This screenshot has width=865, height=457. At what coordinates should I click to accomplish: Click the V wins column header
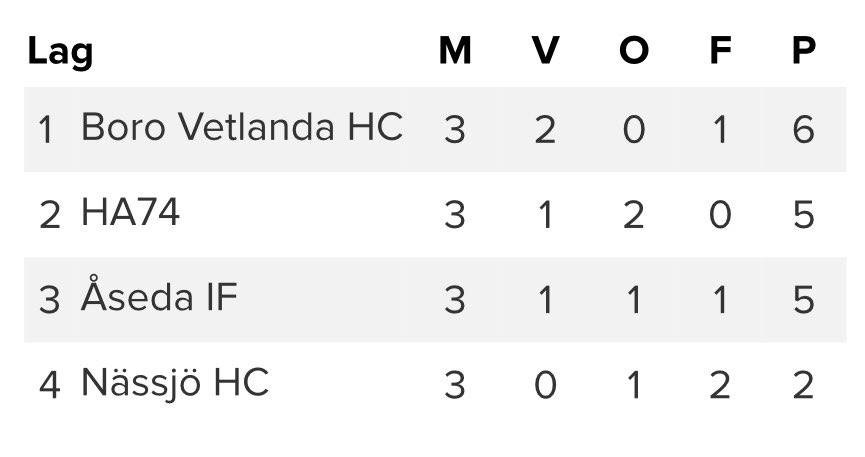tap(545, 50)
